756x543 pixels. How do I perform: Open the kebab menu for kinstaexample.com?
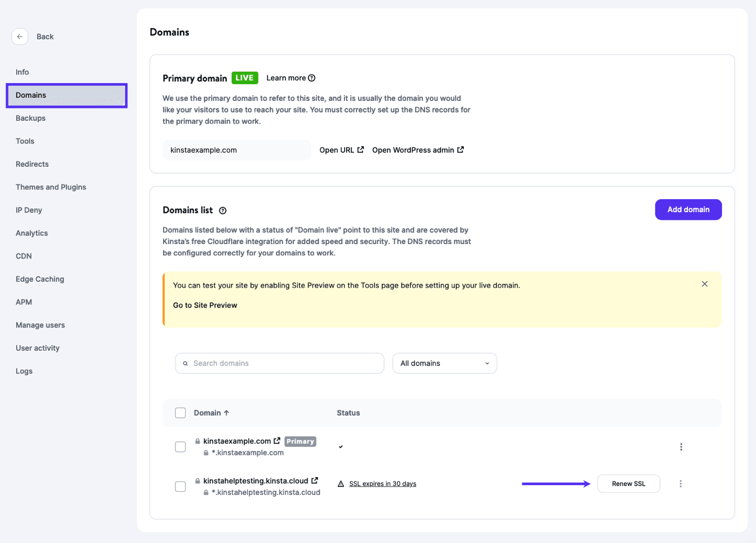[x=681, y=446]
